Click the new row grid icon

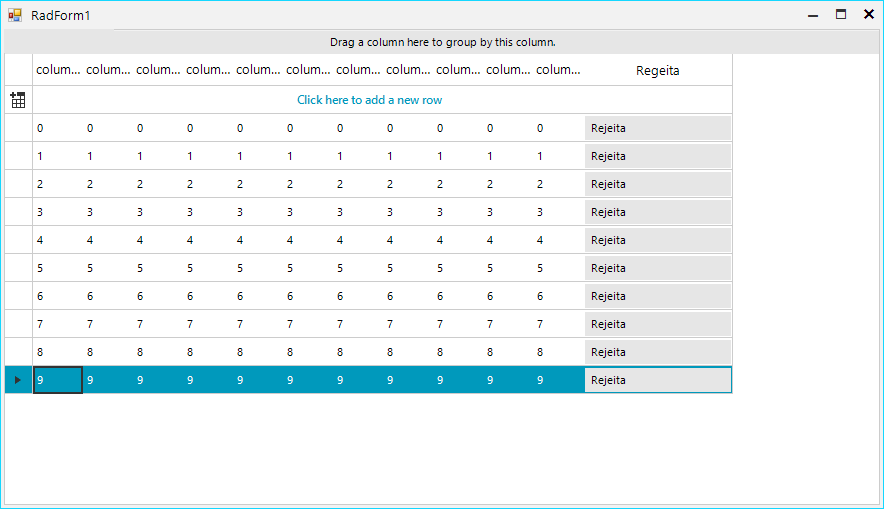18,100
